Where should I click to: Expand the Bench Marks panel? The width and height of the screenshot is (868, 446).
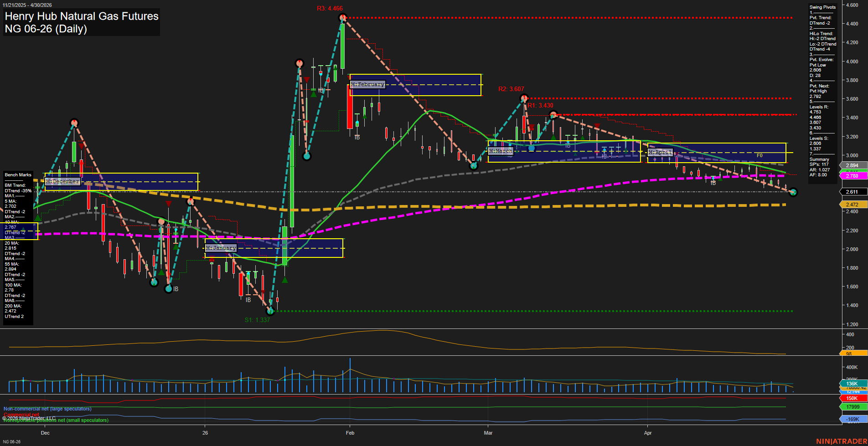[18, 174]
